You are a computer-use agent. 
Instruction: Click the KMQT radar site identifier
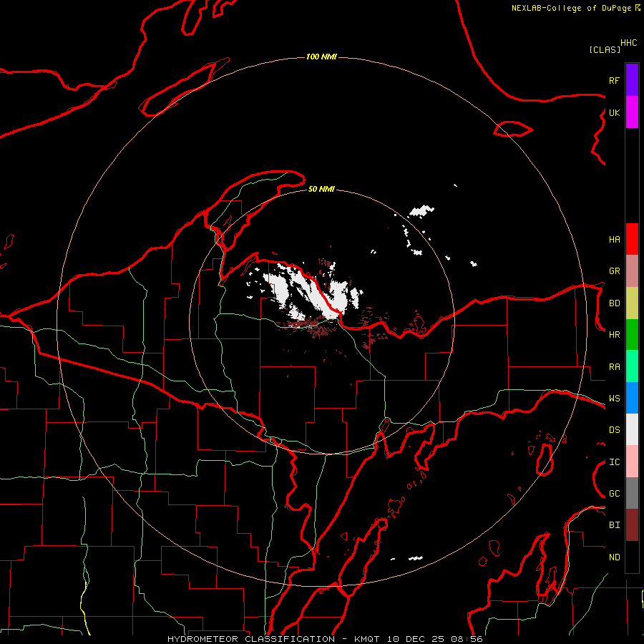(x=367, y=639)
